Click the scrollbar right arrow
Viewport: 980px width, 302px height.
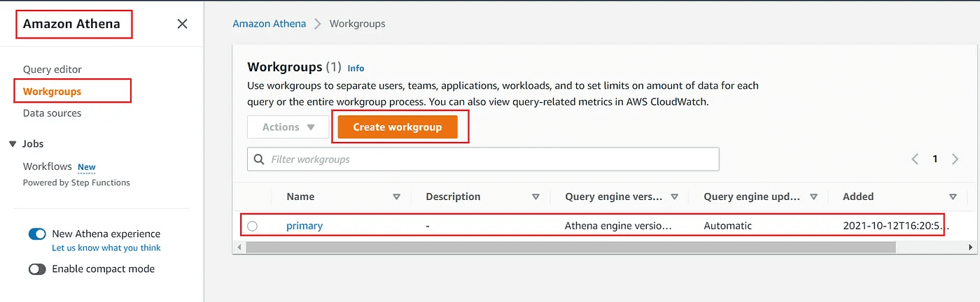click(x=970, y=247)
